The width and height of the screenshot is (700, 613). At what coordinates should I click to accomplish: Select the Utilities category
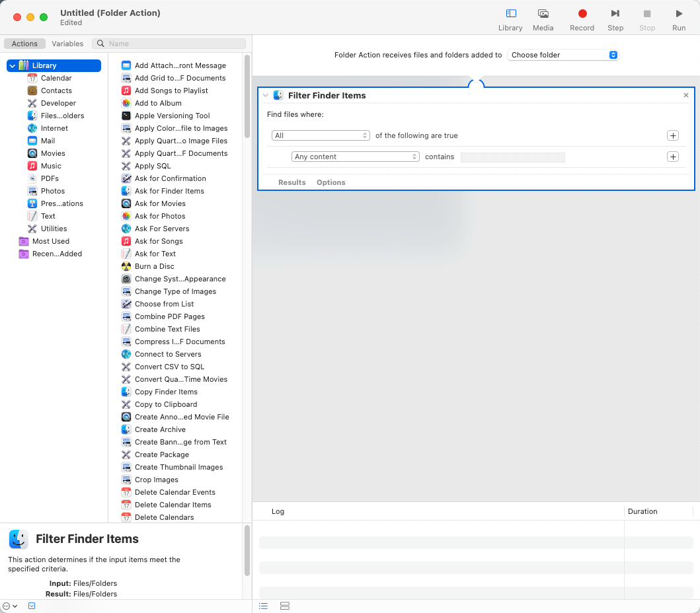[x=54, y=228]
